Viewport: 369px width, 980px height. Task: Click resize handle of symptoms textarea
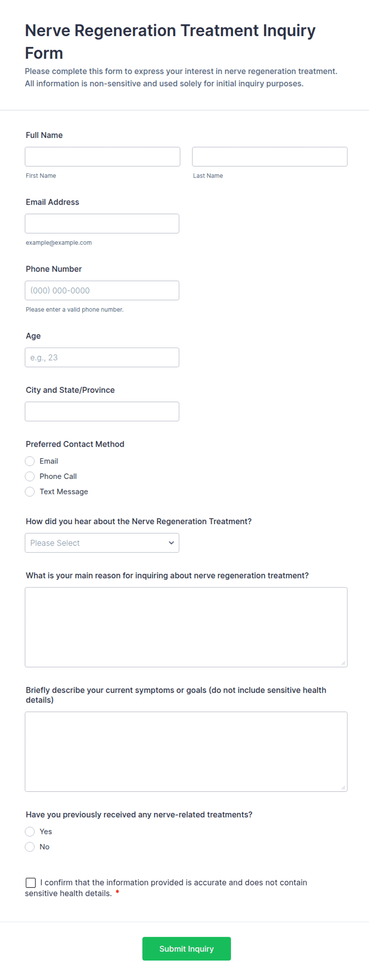coord(344,788)
